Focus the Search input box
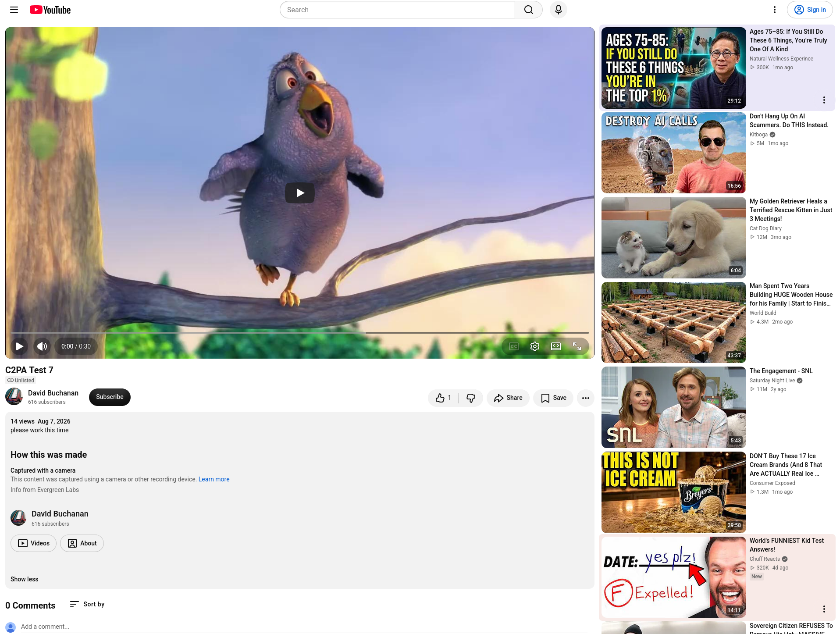 tap(397, 10)
